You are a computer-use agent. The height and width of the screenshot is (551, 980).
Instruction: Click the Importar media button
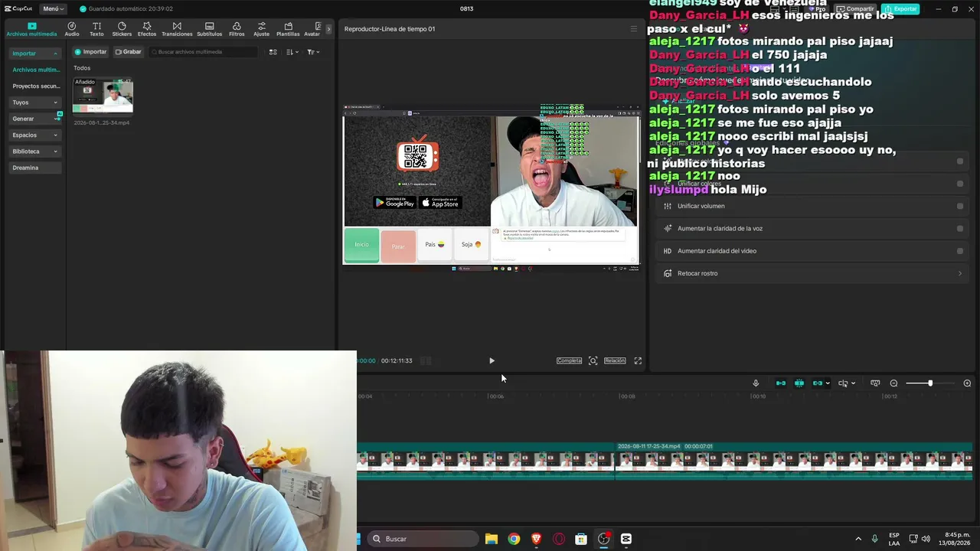coord(90,52)
